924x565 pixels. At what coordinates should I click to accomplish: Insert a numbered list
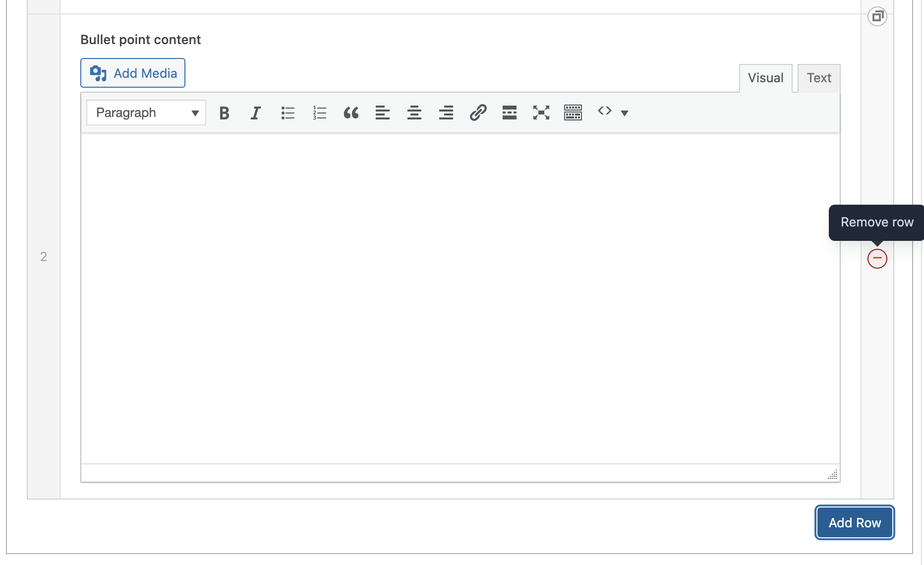pyautogui.click(x=319, y=113)
